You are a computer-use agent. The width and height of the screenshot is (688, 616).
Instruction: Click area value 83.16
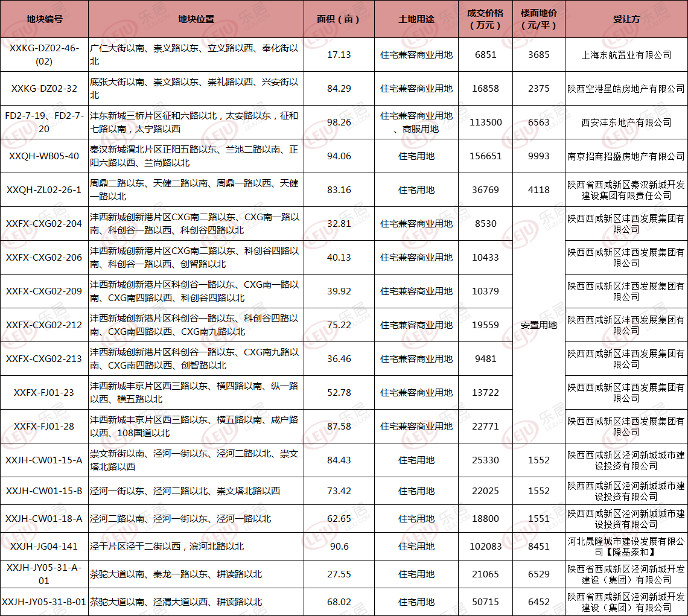(339, 190)
